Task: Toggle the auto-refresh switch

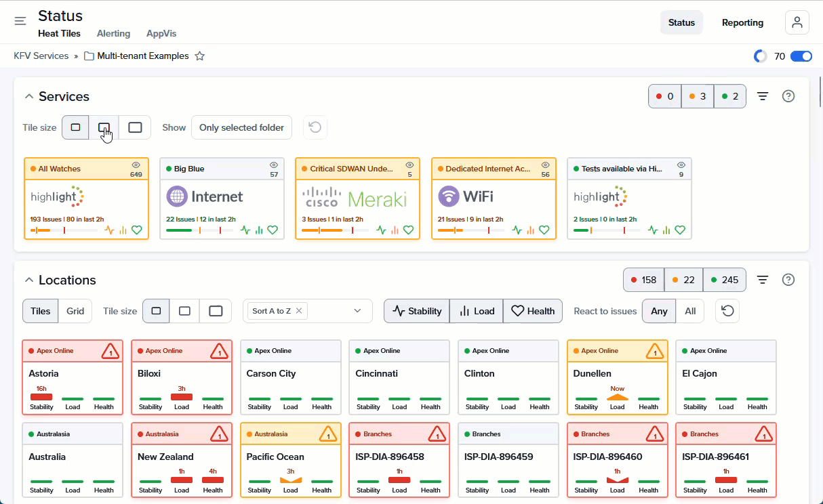Action: coord(801,56)
